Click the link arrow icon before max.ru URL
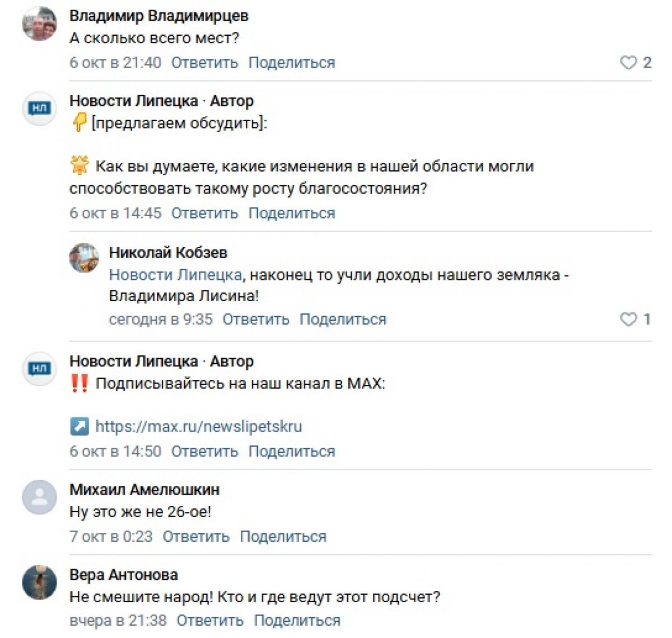672x638 pixels. click(x=79, y=426)
